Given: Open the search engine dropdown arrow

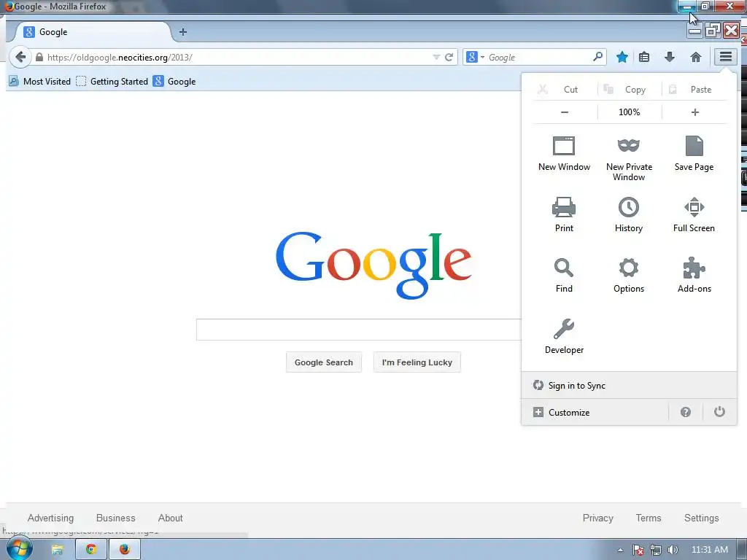Looking at the screenshot, I should point(483,57).
